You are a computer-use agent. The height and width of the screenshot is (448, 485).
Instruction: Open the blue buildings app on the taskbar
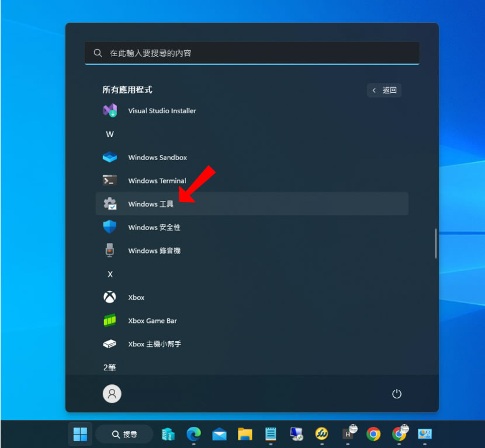coord(168,434)
